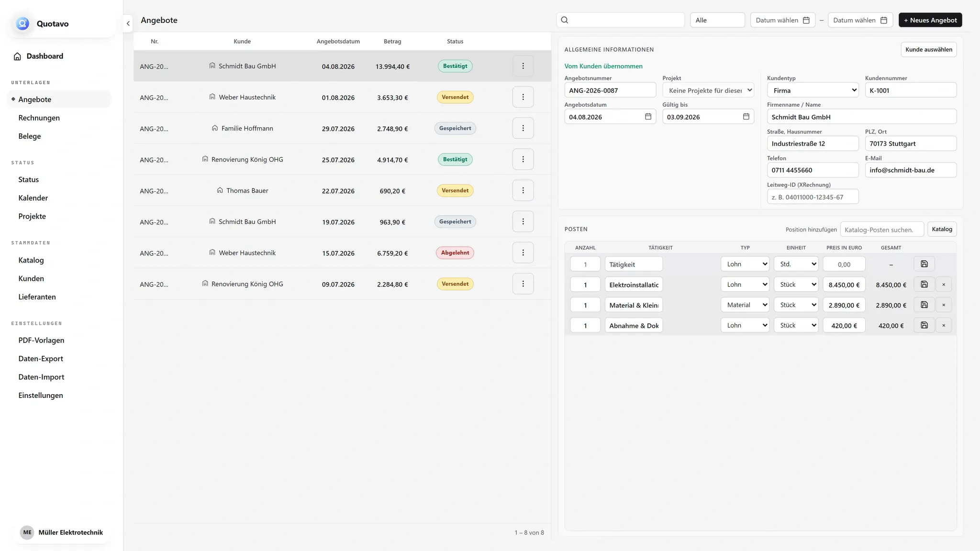Open row actions for Familie Hoffmann offer
980x551 pixels.
(x=523, y=128)
